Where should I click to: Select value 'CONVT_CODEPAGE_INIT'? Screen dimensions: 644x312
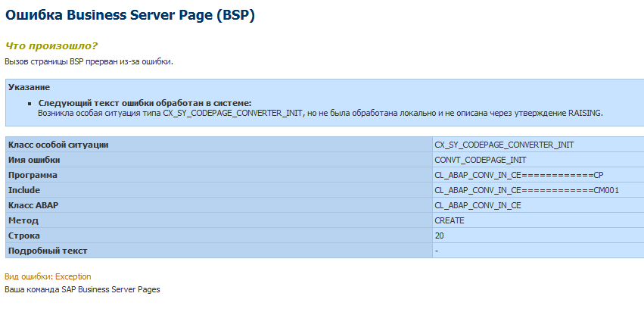[x=480, y=160]
